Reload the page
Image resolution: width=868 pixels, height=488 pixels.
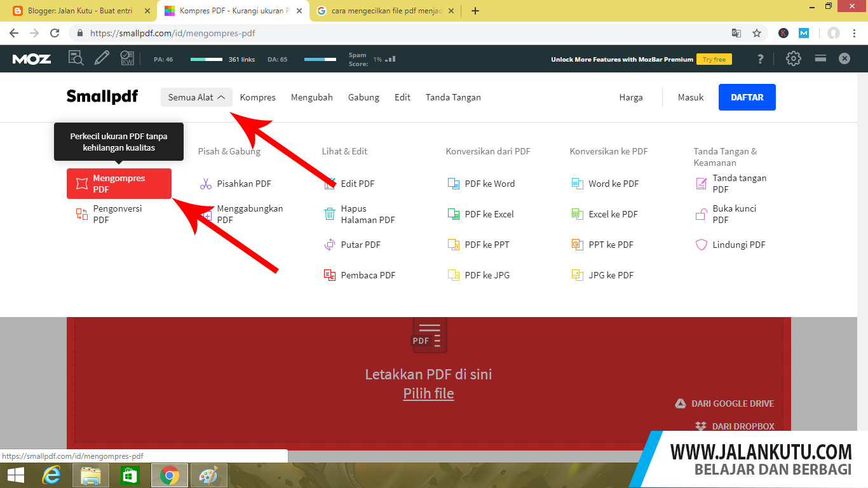pyautogui.click(x=55, y=33)
